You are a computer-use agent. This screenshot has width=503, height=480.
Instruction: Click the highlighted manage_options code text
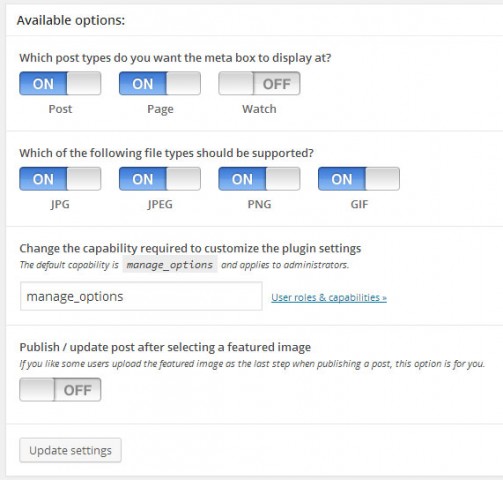(170, 265)
